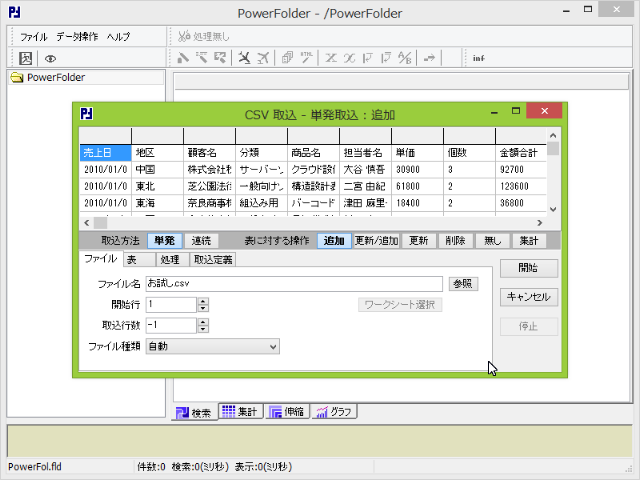Image resolution: width=640 pixels, height=480 pixels.
Task: Decrease 開始行 with the down spinner arrow
Action: click(x=203, y=308)
